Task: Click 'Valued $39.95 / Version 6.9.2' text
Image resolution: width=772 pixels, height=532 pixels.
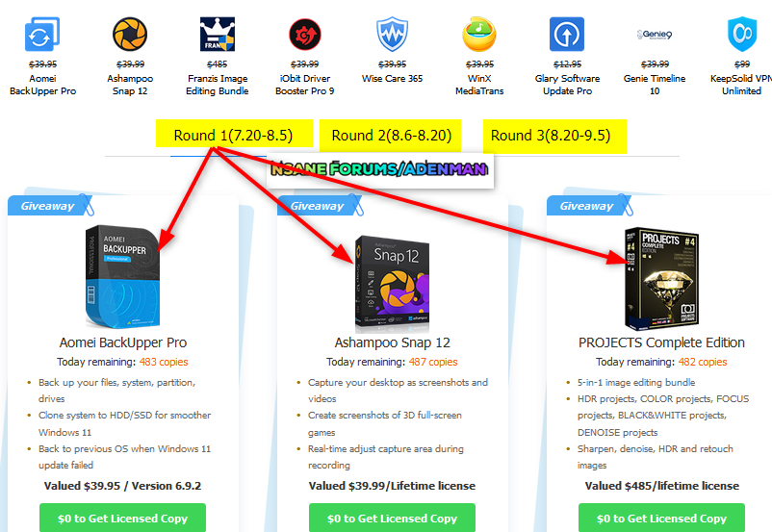Action: (x=122, y=486)
